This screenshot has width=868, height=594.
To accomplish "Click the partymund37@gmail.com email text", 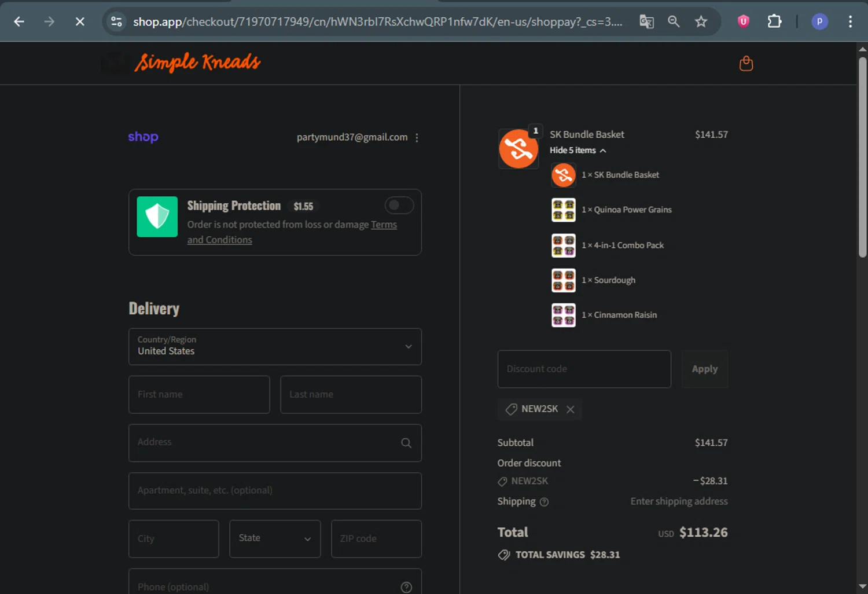I will (x=352, y=137).
